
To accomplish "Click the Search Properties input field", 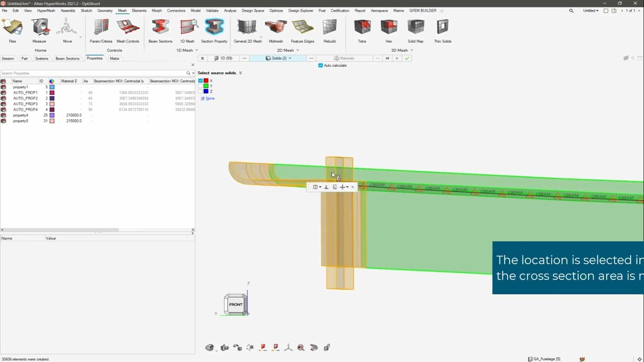I will (x=93, y=73).
